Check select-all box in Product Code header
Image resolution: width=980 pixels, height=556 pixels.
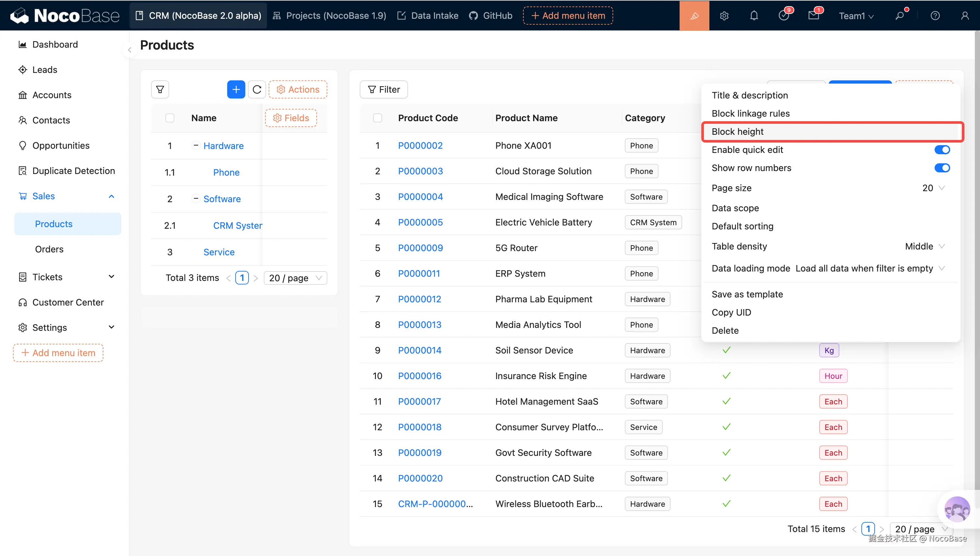pos(377,118)
